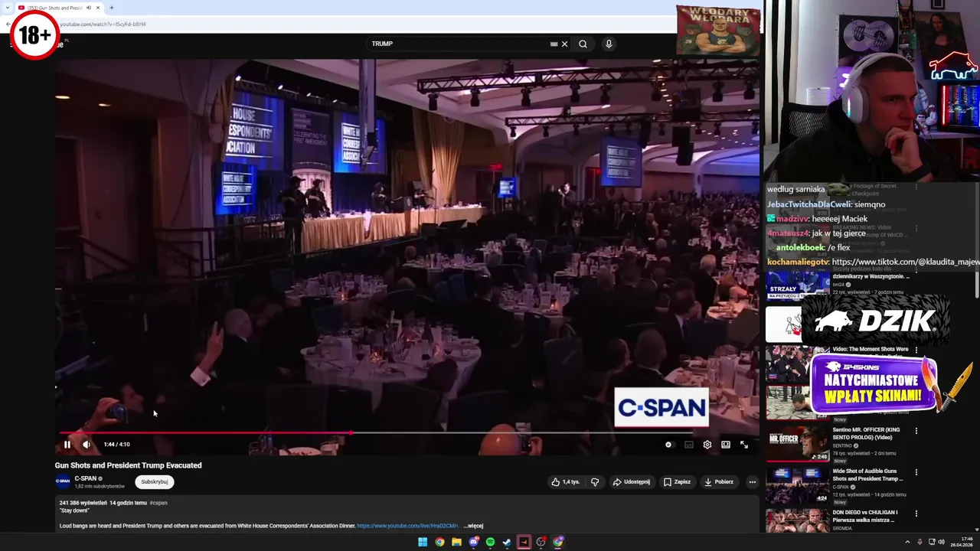Click the #cspan hashtag
The width and height of the screenshot is (980, 551).
tap(158, 503)
